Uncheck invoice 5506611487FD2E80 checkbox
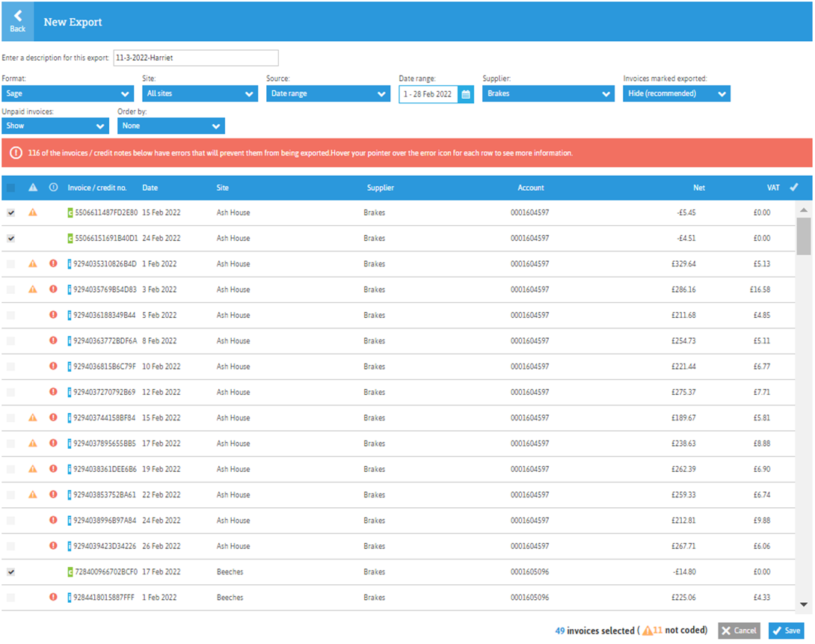This screenshot has width=815, height=644. tap(11, 212)
